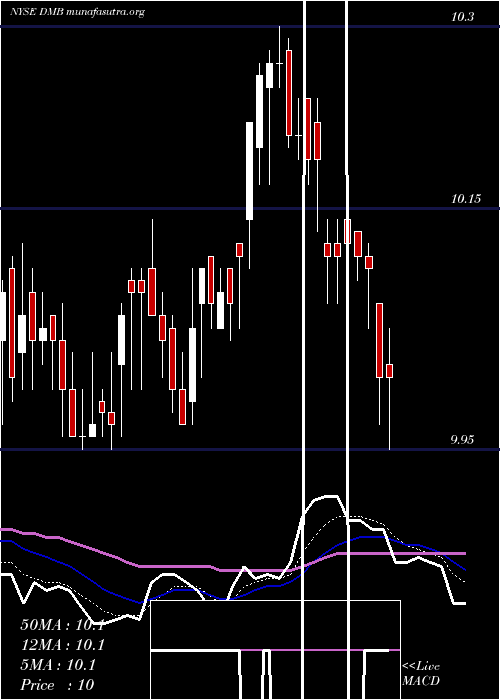Image resolution: width=500 pixels, height=700 pixels.
Task: Click the last red candlestick on chart
Action: [x=389, y=371]
